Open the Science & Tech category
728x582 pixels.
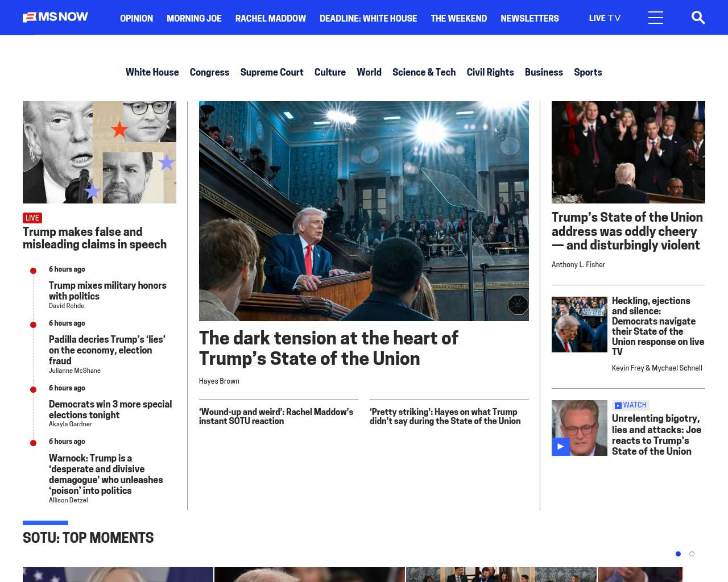424,72
